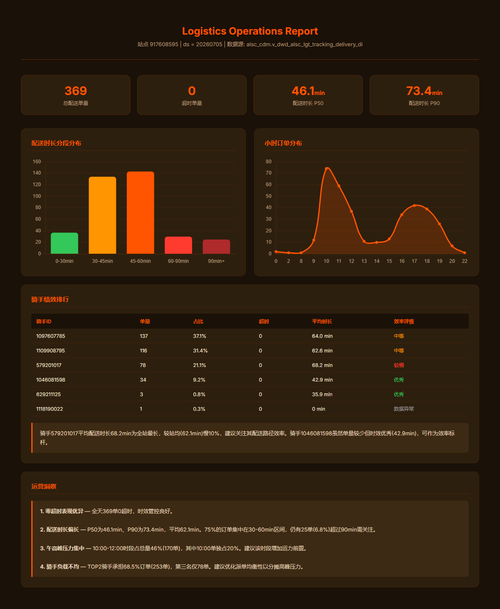The image size is (500, 609).
Task: Click the 效率评级 column header
Action: coord(404,322)
